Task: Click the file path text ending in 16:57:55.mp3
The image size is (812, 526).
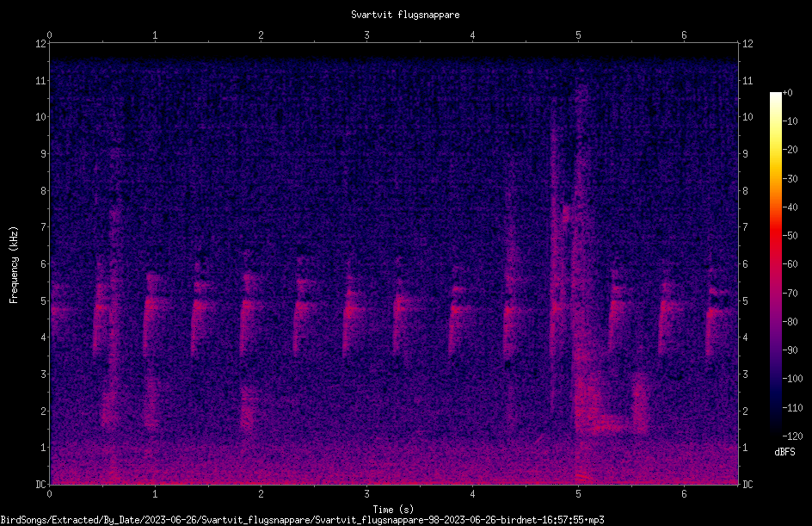Action: 302,520
